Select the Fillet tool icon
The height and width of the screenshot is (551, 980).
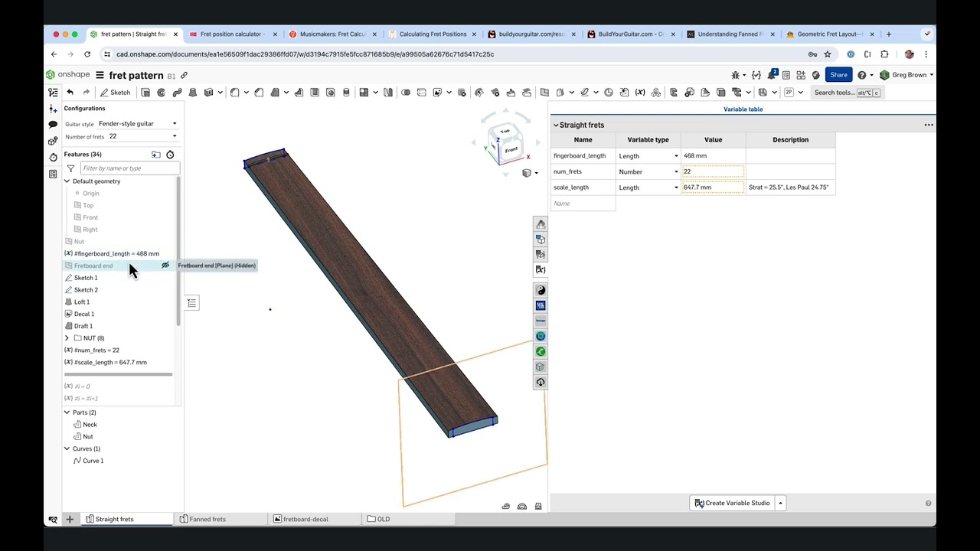[235, 93]
